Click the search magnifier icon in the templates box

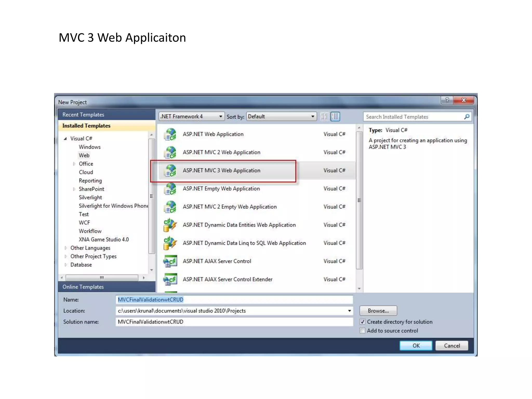click(x=467, y=117)
